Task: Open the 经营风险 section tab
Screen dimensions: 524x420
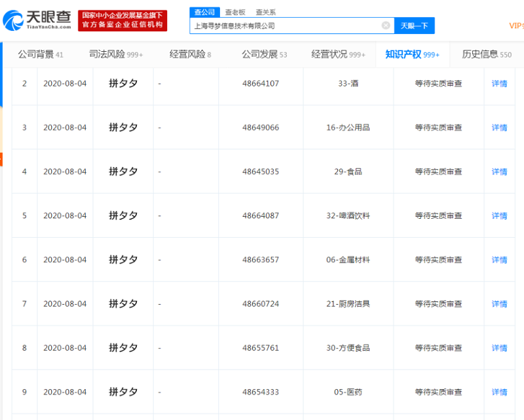Action: coord(190,54)
